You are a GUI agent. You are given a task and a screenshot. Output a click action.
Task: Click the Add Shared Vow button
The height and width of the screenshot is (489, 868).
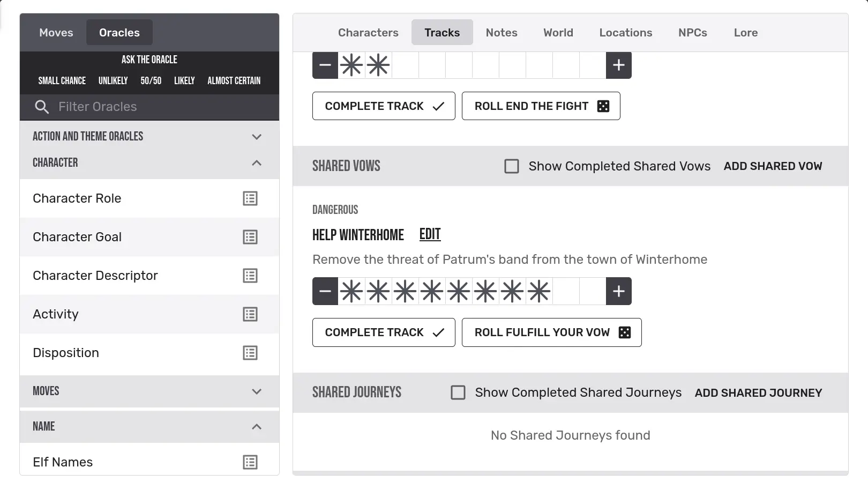point(772,166)
